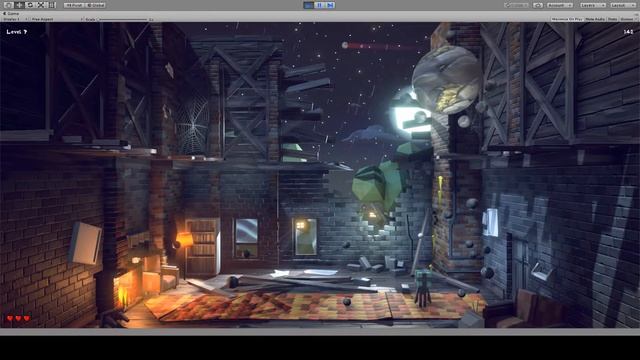Select the Move tool in toolbar

click(19, 5)
